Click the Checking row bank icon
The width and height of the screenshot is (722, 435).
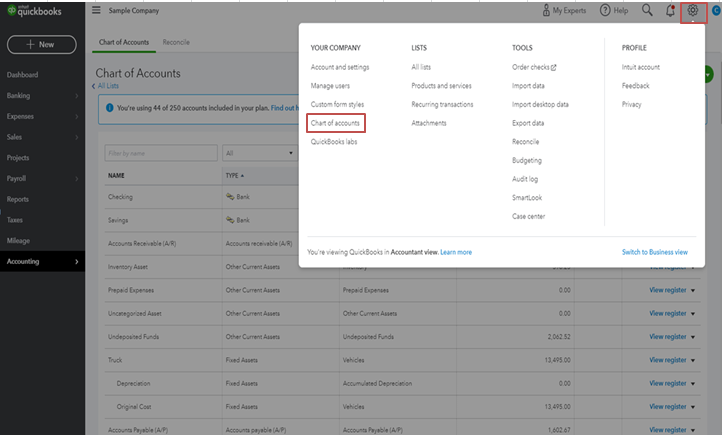[230, 197]
